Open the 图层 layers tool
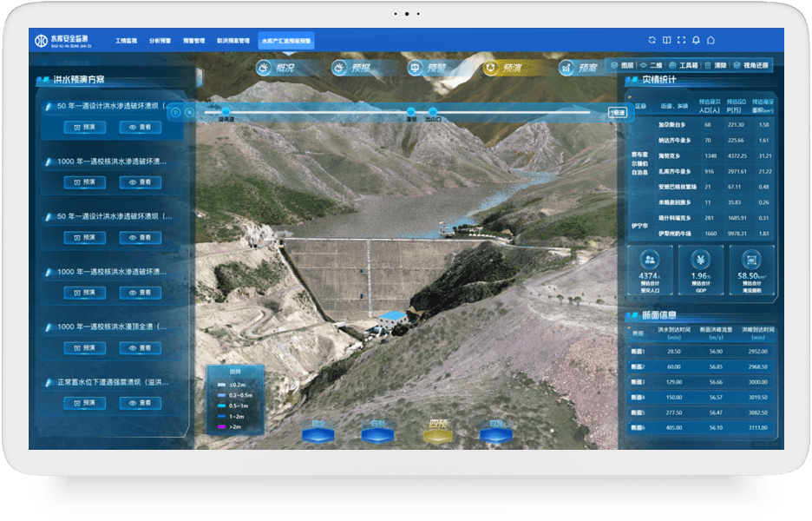This screenshot has height=521, width=812. (623, 65)
